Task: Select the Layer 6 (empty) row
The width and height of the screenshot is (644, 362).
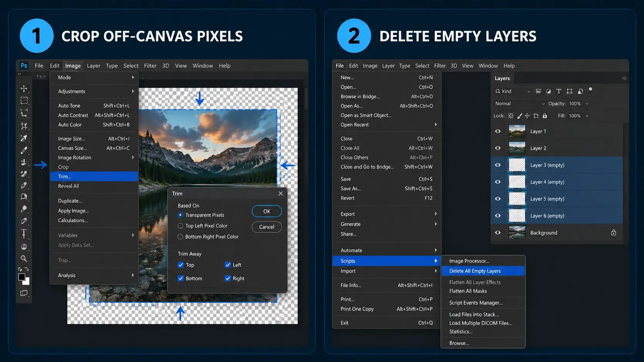Action: pyautogui.click(x=557, y=215)
